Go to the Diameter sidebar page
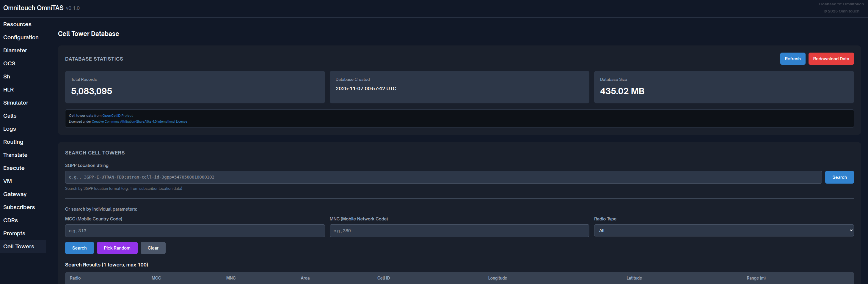868x284 pixels. tap(15, 51)
